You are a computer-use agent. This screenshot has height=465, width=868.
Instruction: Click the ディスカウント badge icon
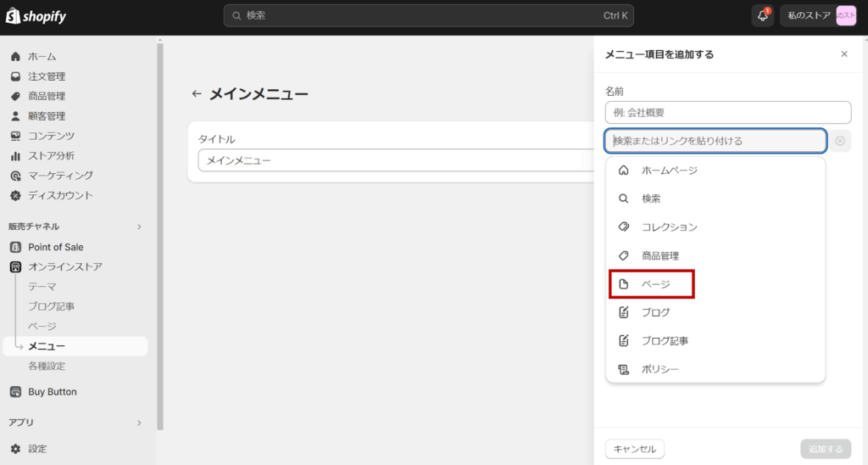pos(15,196)
